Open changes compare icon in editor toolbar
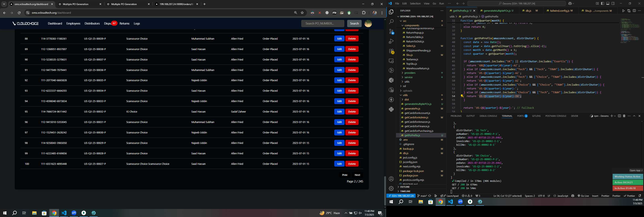644x217 pixels. coord(629,11)
